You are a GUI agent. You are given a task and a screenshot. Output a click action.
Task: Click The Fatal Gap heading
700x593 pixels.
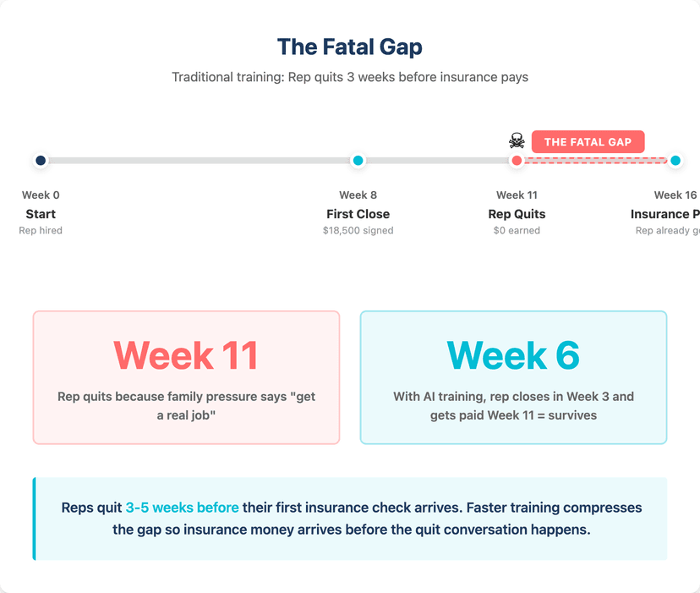(349, 47)
